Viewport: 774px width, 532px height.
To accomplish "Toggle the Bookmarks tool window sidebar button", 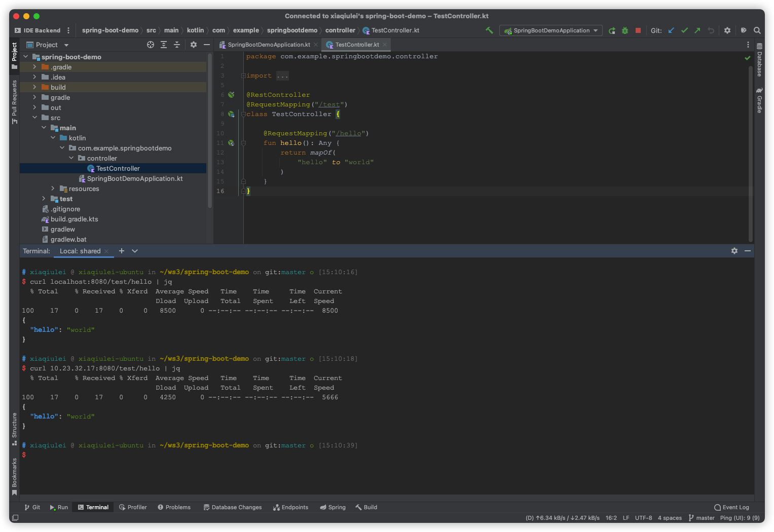I will point(14,476).
